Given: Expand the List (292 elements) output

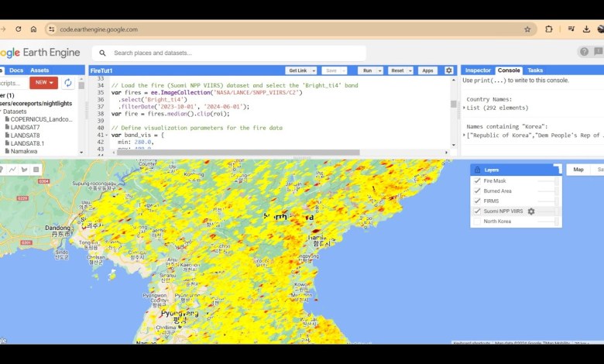Looking at the screenshot, I should [x=465, y=108].
